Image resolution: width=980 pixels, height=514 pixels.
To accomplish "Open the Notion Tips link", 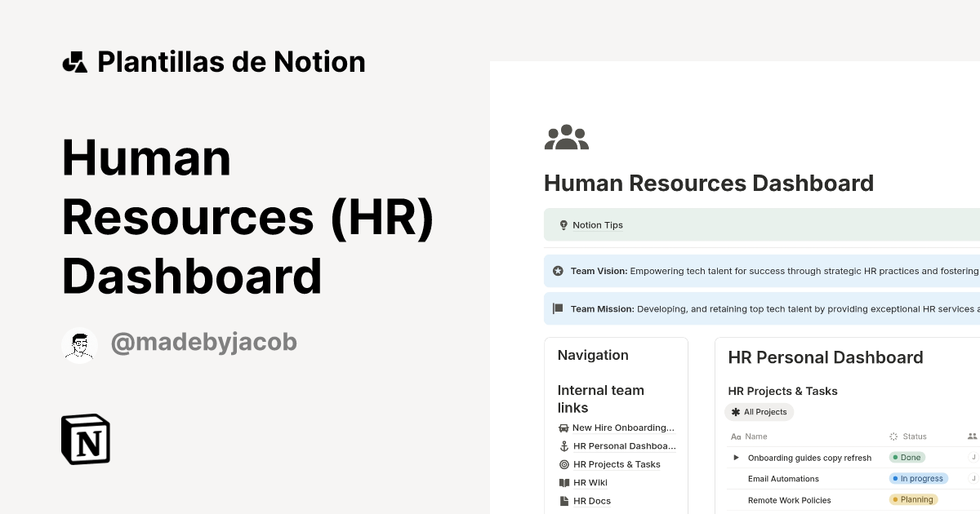I will [597, 224].
